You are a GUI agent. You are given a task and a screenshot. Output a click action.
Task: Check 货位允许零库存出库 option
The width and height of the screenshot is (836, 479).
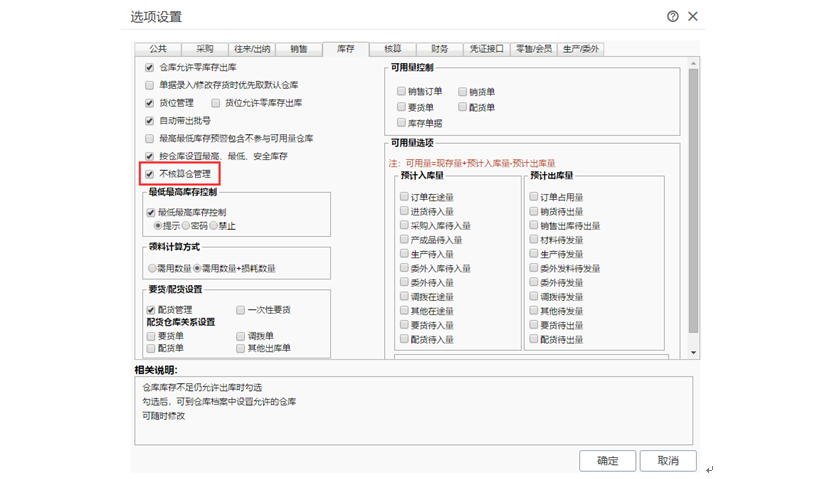click(x=215, y=103)
